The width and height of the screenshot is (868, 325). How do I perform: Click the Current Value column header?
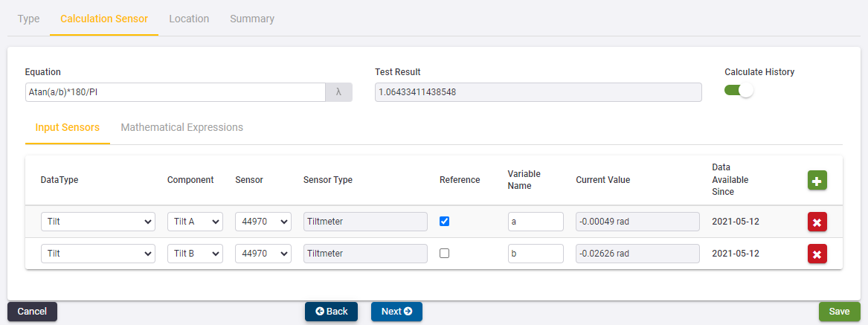tap(602, 180)
